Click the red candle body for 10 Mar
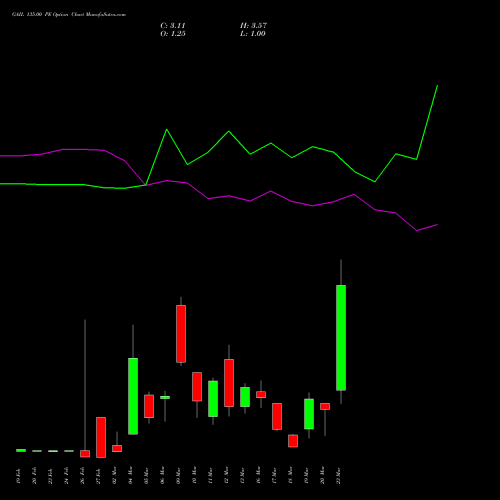Viewport: 500px width, 500px height. point(197,386)
